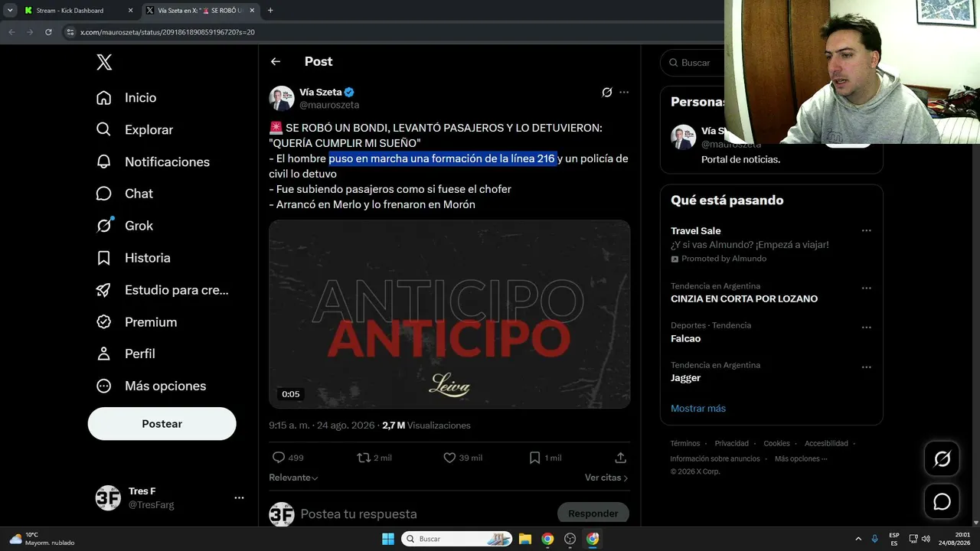Open a new browser tab
This screenshot has width=980, height=551.
pos(270,11)
